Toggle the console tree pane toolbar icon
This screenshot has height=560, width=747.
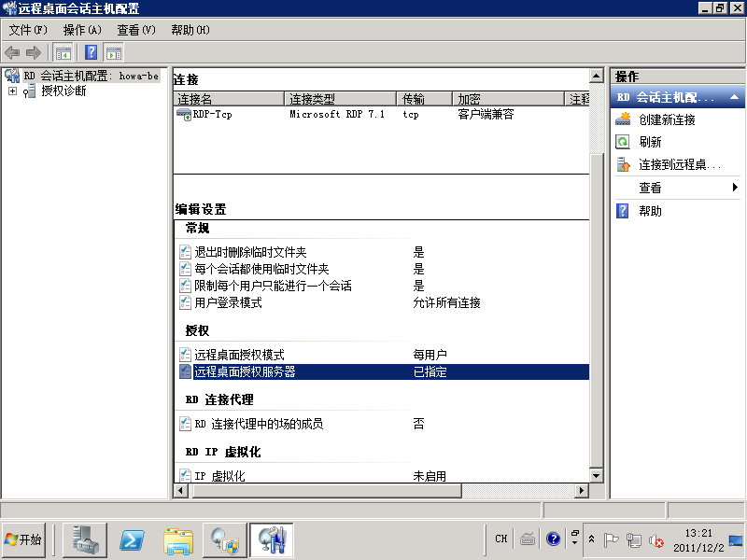pos(63,52)
